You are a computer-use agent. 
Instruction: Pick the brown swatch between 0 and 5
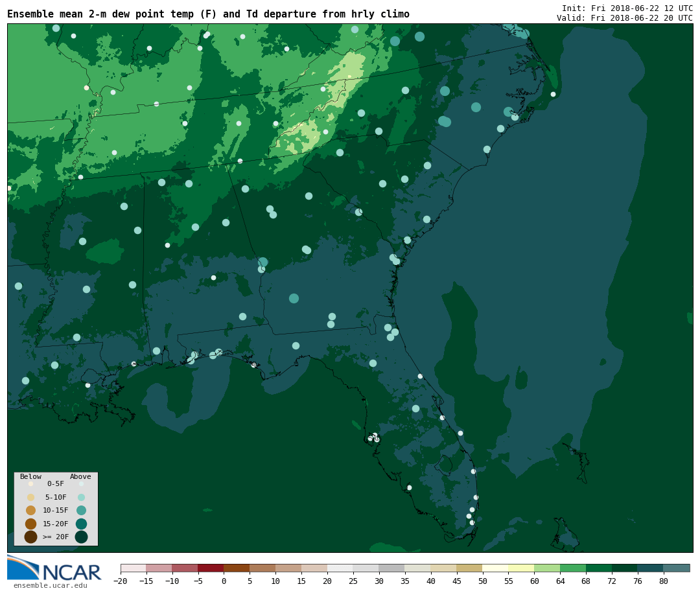(x=237, y=568)
